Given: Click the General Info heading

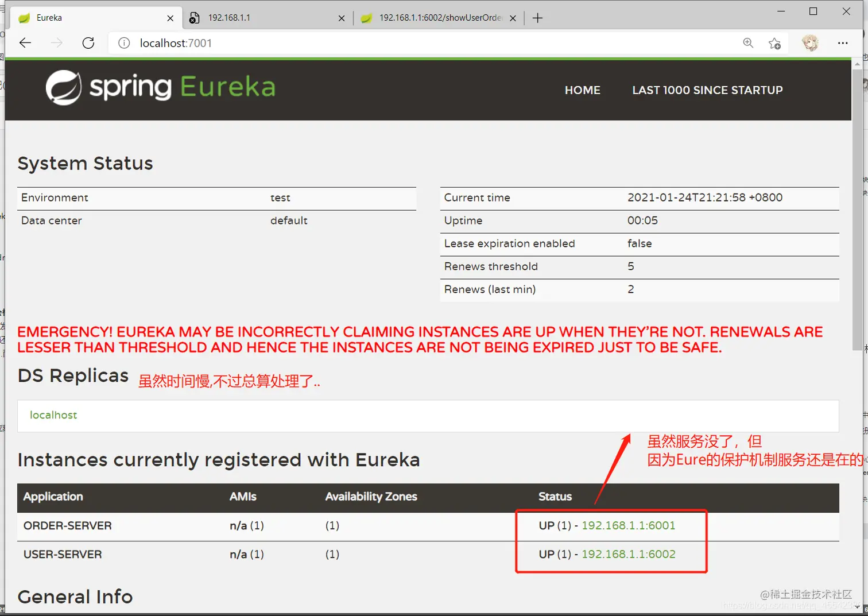Looking at the screenshot, I should click(x=75, y=597).
